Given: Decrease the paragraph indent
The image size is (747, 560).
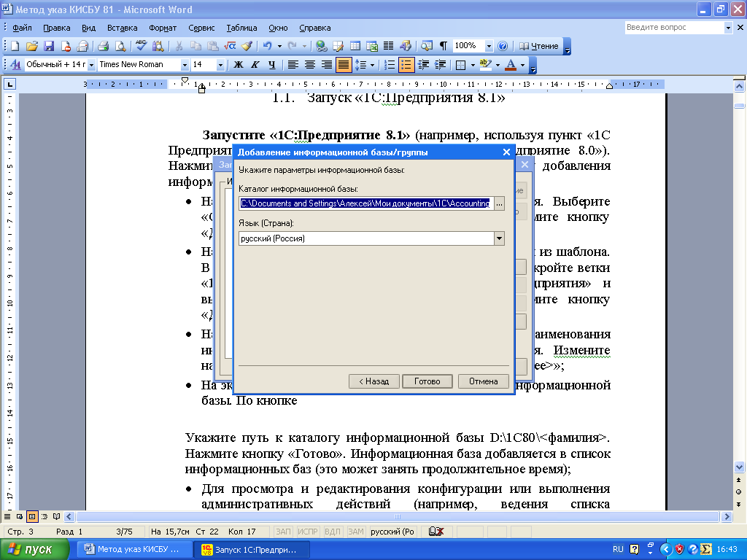Looking at the screenshot, I should (423, 64).
